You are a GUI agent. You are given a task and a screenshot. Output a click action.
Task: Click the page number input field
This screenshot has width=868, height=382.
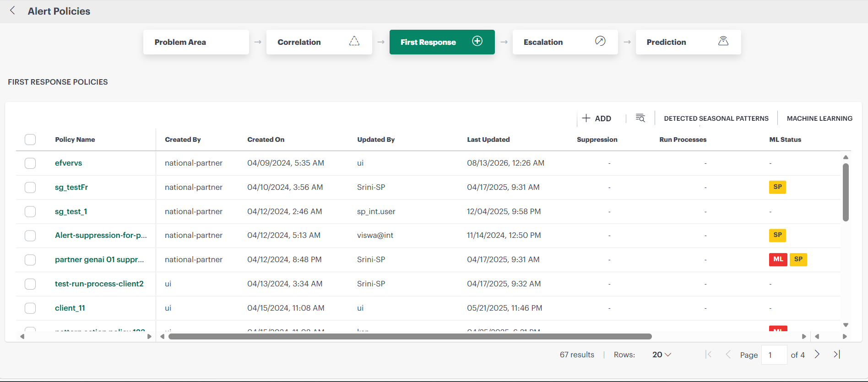(x=774, y=355)
